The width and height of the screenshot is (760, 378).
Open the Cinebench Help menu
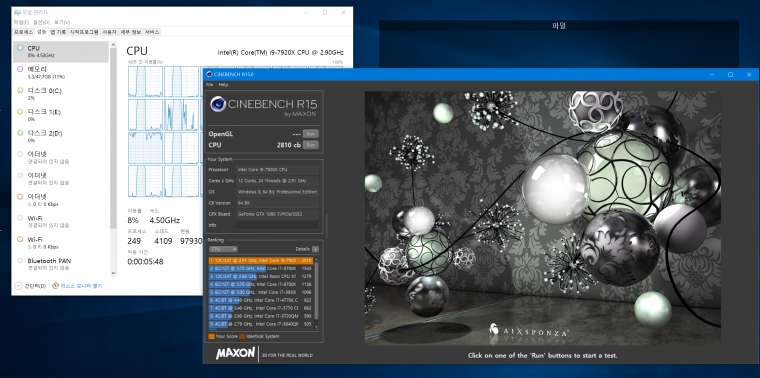coord(223,84)
